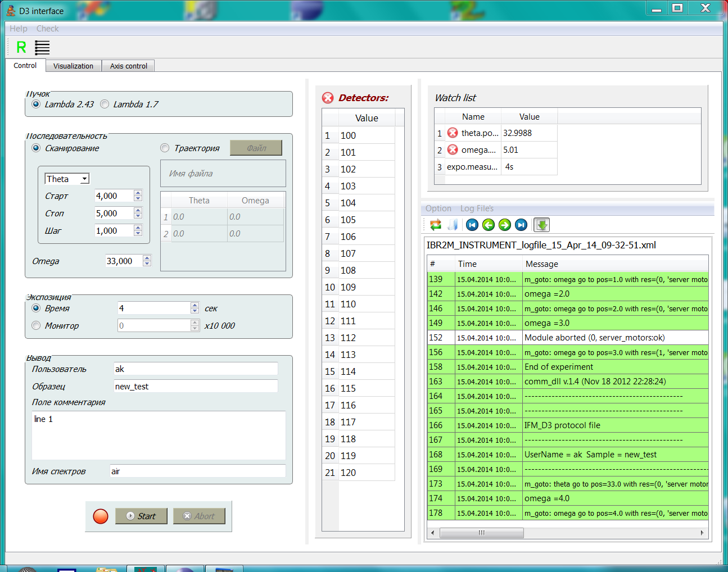Screen dimensions: 728x572
Task: Click the black list-lines toolbar icon
Action: point(42,48)
